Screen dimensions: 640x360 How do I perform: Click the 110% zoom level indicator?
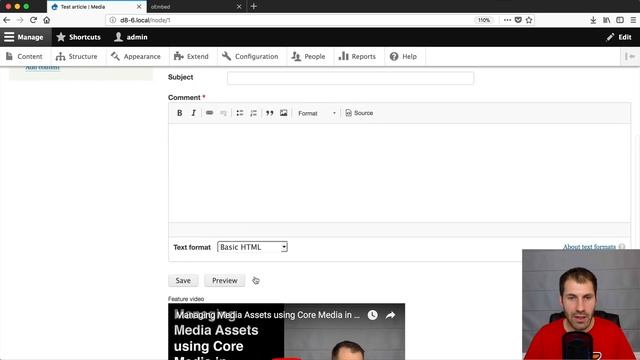(x=484, y=20)
